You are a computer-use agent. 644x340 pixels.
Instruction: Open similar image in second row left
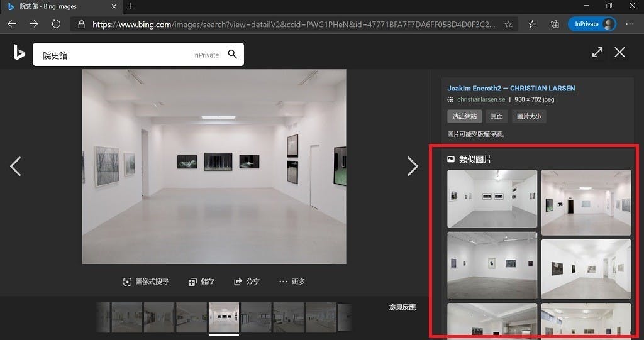(492, 265)
